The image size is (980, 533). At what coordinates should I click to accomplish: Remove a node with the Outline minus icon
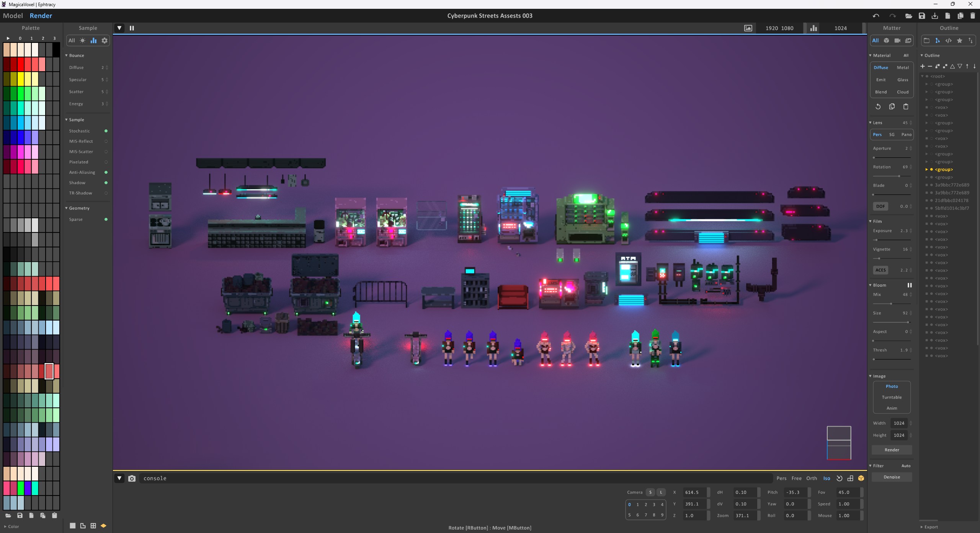(x=930, y=66)
